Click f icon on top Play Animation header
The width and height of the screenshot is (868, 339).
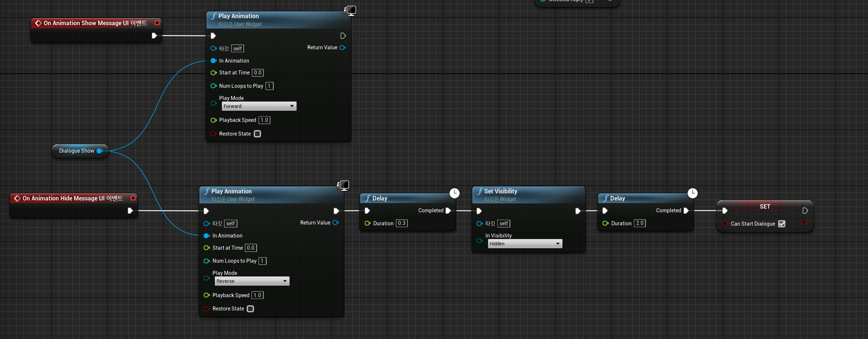pos(214,16)
